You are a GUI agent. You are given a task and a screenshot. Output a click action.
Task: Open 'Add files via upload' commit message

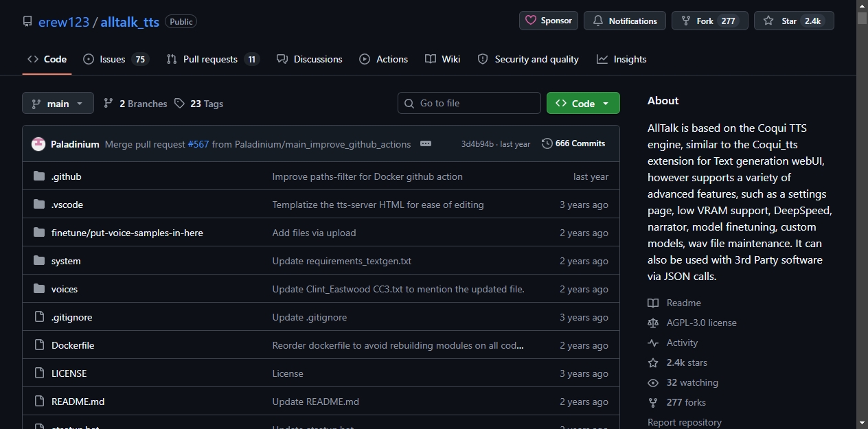[x=314, y=233]
